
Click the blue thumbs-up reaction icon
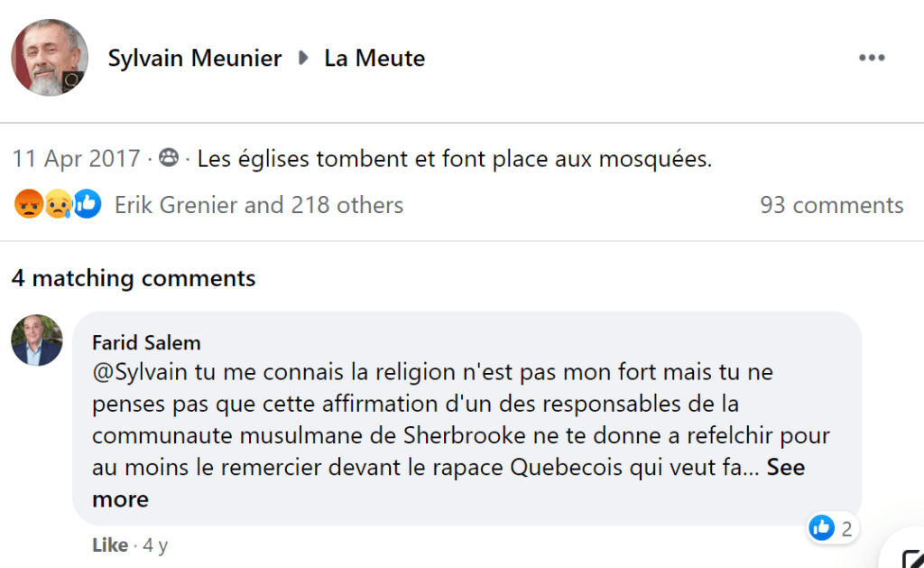[87, 205]
